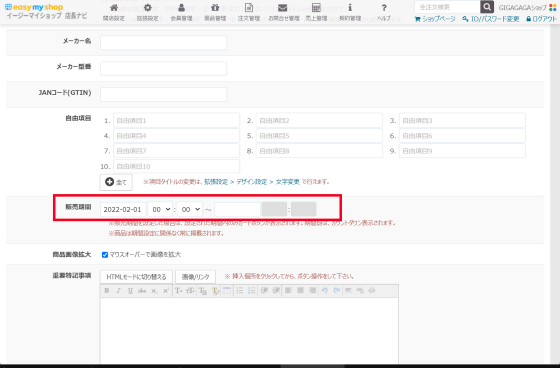560x368 pixels.
Task: Focus the メーカー型番 input field
Action: tap(163, 68)
